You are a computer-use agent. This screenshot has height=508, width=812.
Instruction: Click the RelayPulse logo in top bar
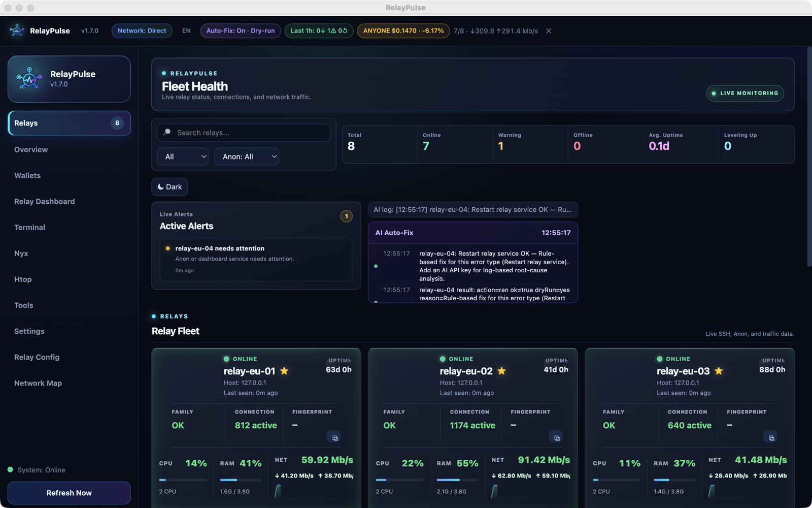point(17,30)
